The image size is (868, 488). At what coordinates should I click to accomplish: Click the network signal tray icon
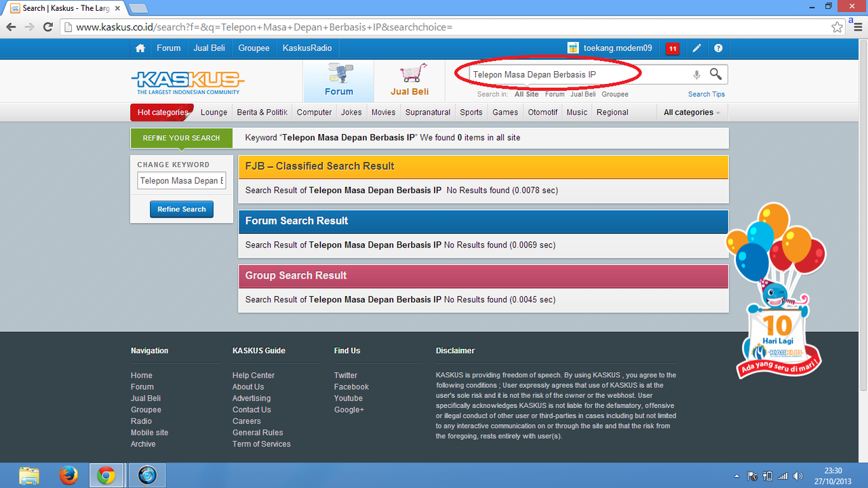click(783, 476)
